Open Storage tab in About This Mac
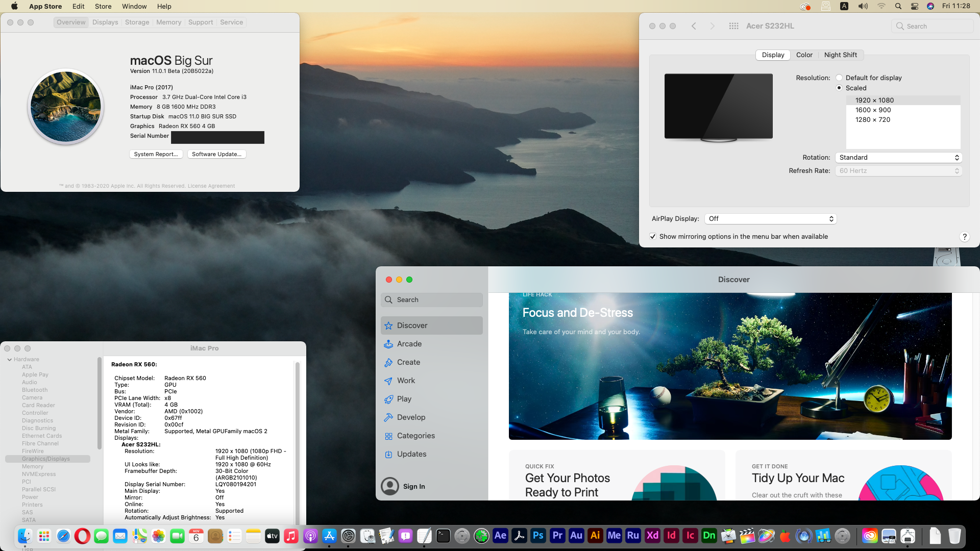The height and width of the screenshot is (551, 980). (x=137, y=22)
